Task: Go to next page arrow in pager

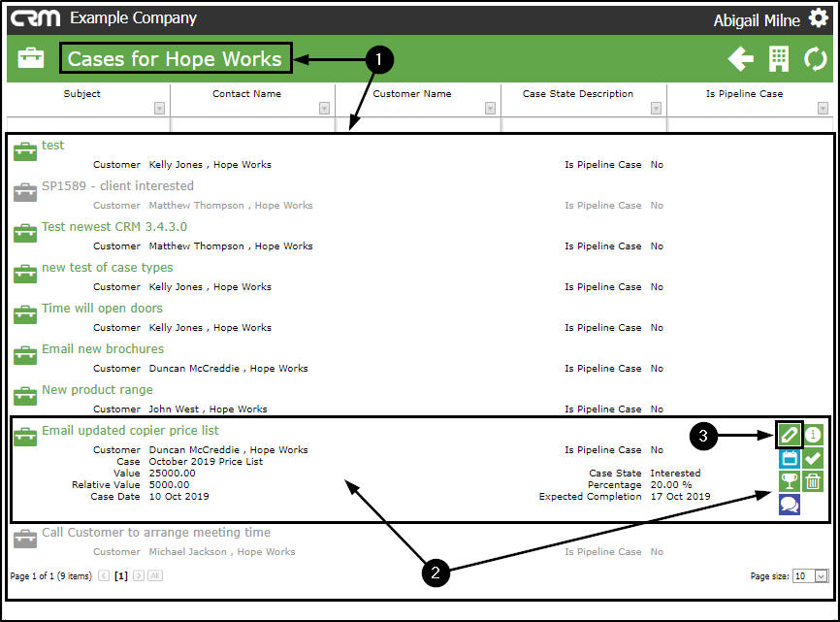Action: tap(139, 576)
